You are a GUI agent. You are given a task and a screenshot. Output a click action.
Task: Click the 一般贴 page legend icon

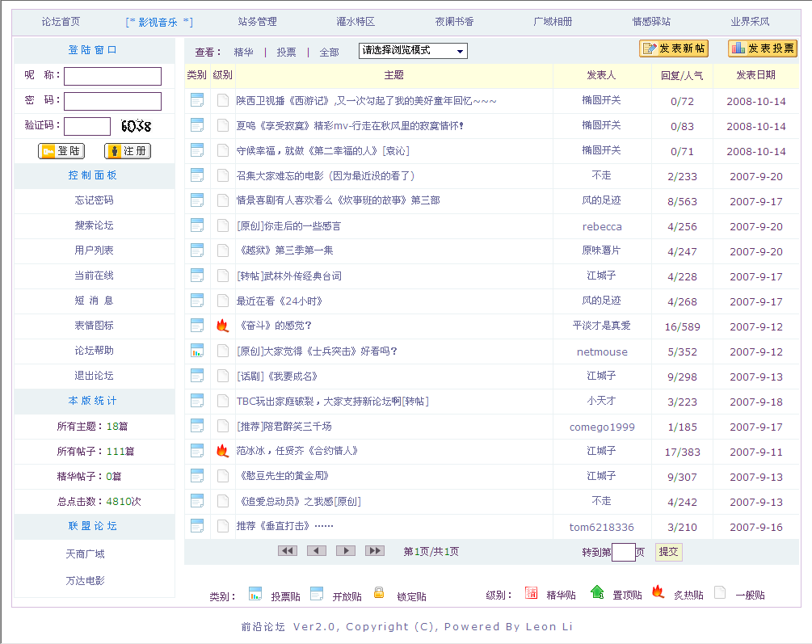click(720, 592)
